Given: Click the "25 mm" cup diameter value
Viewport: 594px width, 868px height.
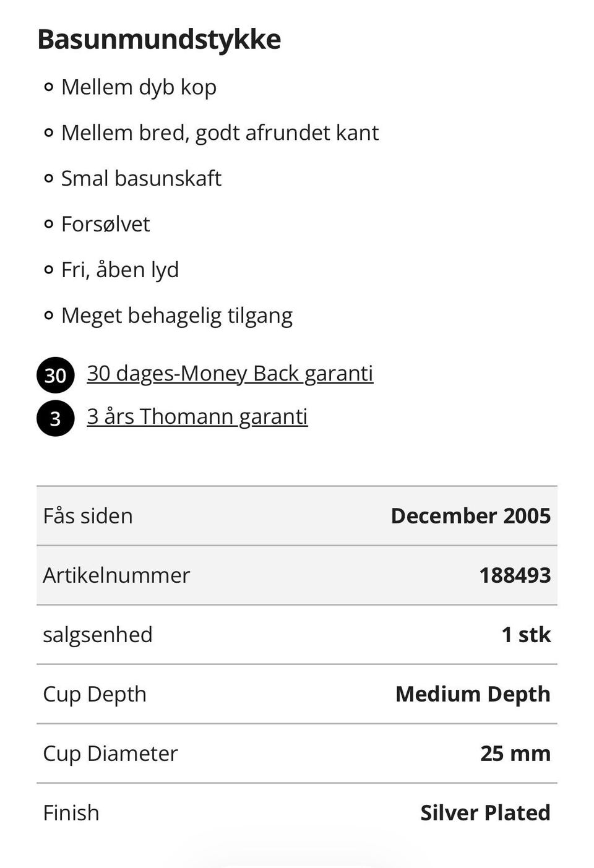Looking at the screenshot, I should pyautogui.click(x=515, y=754).
